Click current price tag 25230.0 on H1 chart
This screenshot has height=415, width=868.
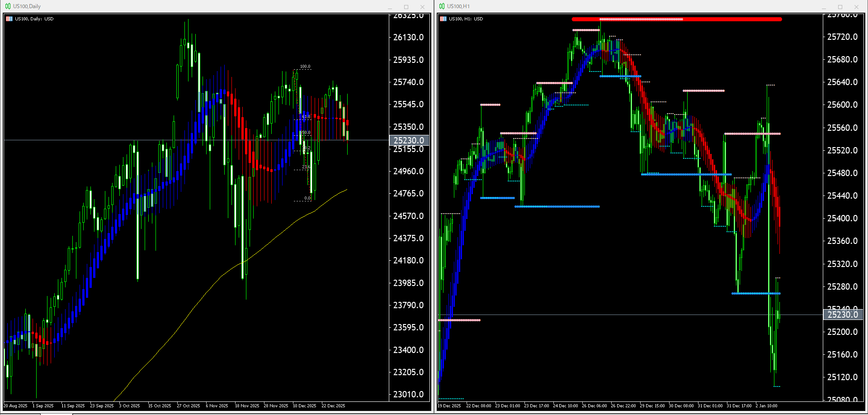point(843,315)
